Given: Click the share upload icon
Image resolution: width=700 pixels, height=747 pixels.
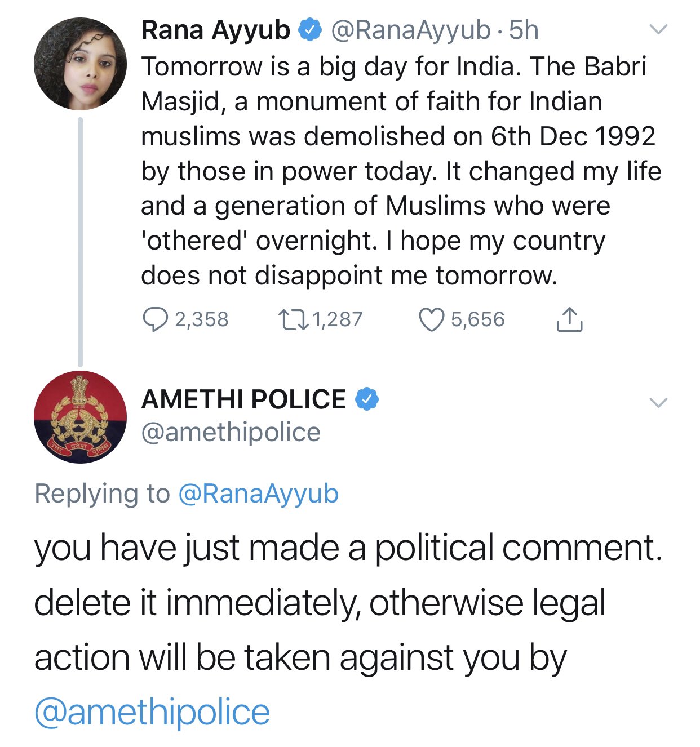Looking at the screenshot, I should pyautogui.click(x=569, y=320).
